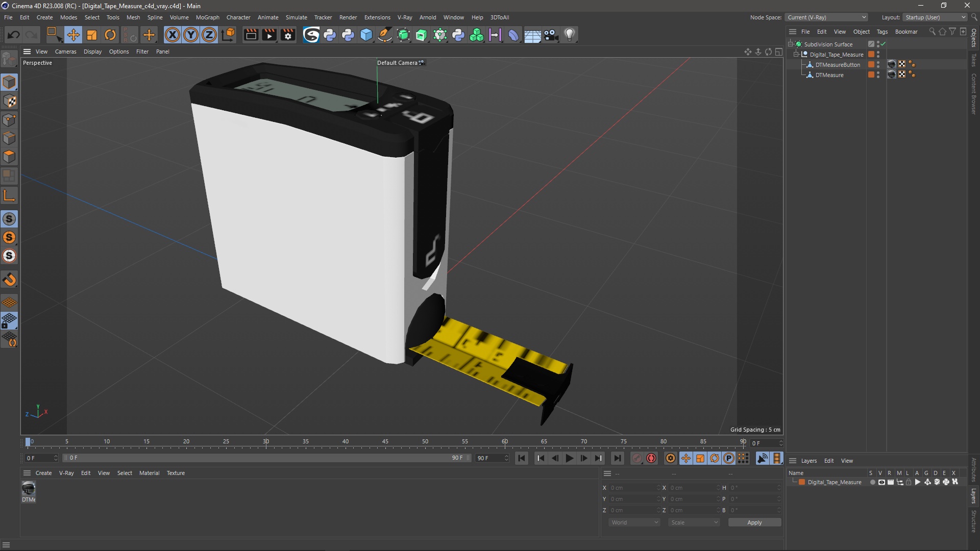
Task: Click the Create menu in material manager
Action: tap(43, 473)
